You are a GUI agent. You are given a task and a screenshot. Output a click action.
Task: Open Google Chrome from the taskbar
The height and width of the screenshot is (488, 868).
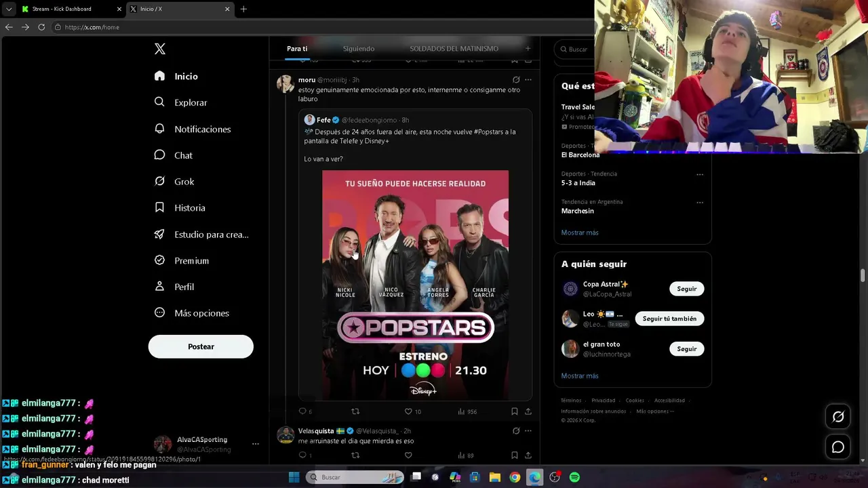click(515, 477)
